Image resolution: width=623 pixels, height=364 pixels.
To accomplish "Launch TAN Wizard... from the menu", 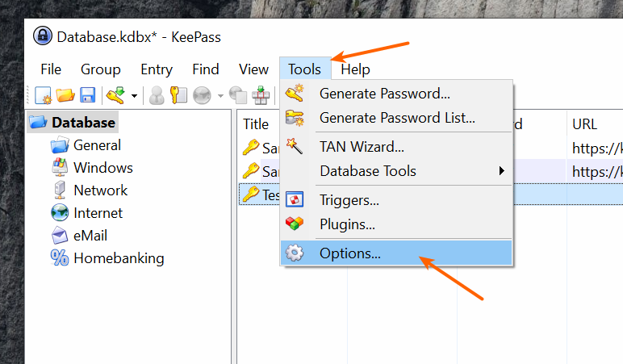I will pos(362,147).
